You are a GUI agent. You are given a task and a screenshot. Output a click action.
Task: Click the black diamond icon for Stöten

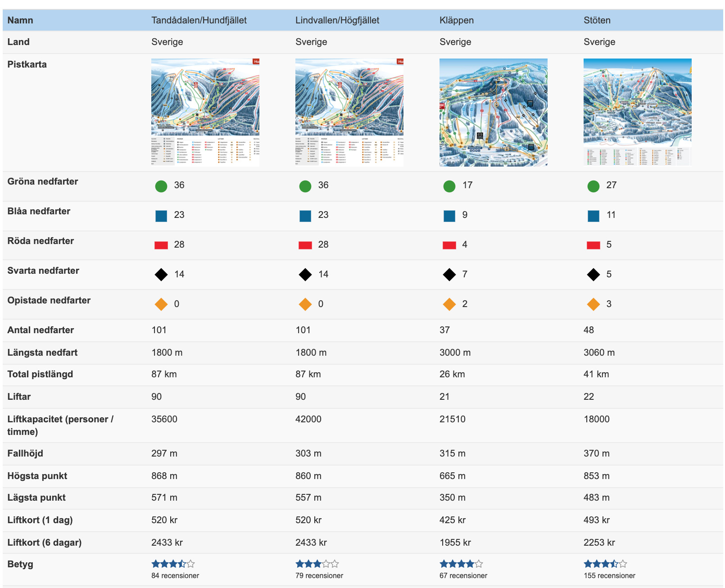tap(593, 275)
